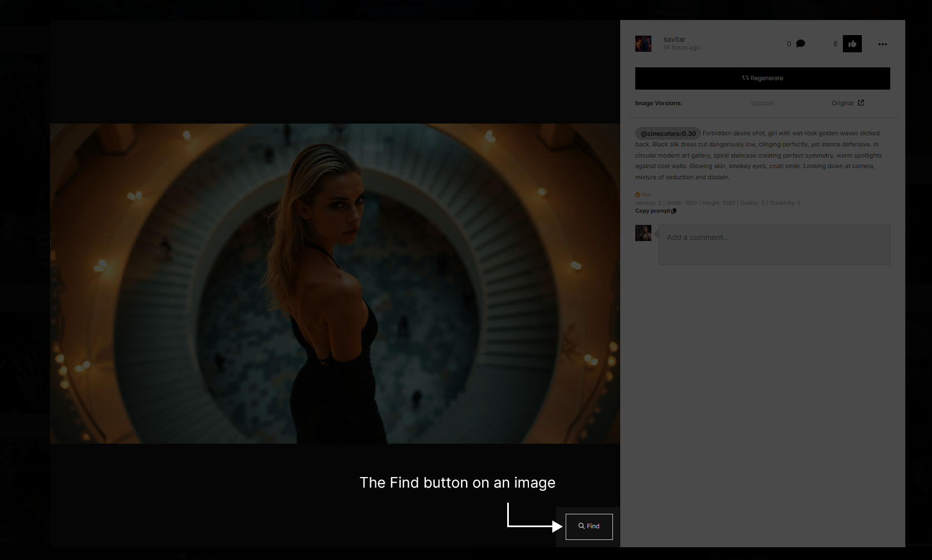The height and width of the screenshot is (560, 932).
Task: Click the regenerate arrows icon on the Regenerate button
Action: point(744,78)
